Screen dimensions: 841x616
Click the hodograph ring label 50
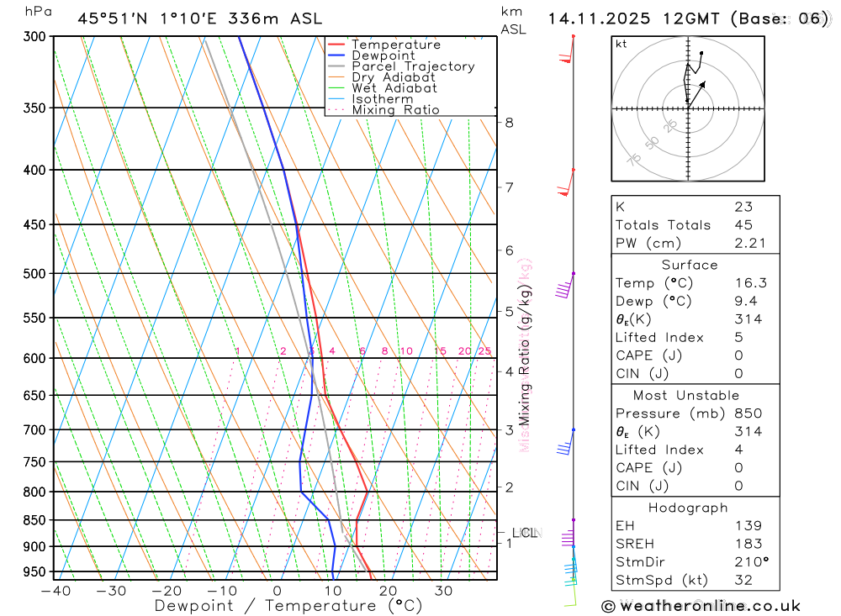[652, 143]
